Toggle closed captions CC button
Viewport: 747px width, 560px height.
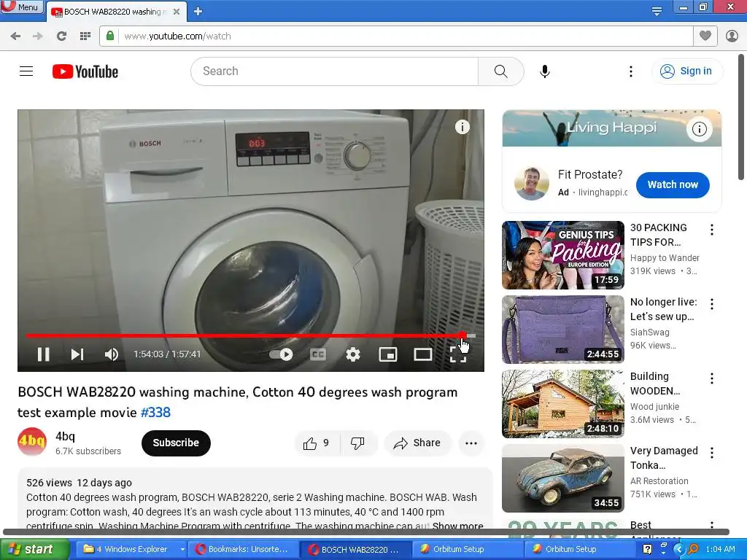tap(318, 354)
